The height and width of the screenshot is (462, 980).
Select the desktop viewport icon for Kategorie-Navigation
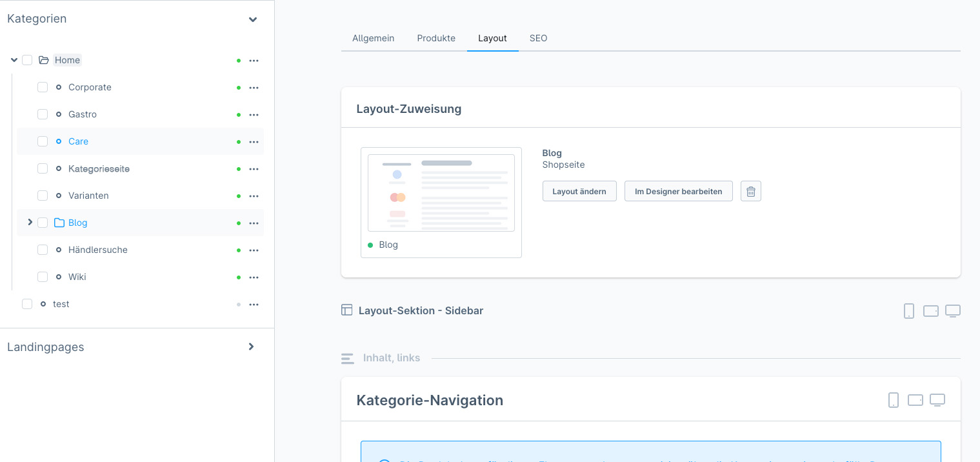(x=937, y=400)
